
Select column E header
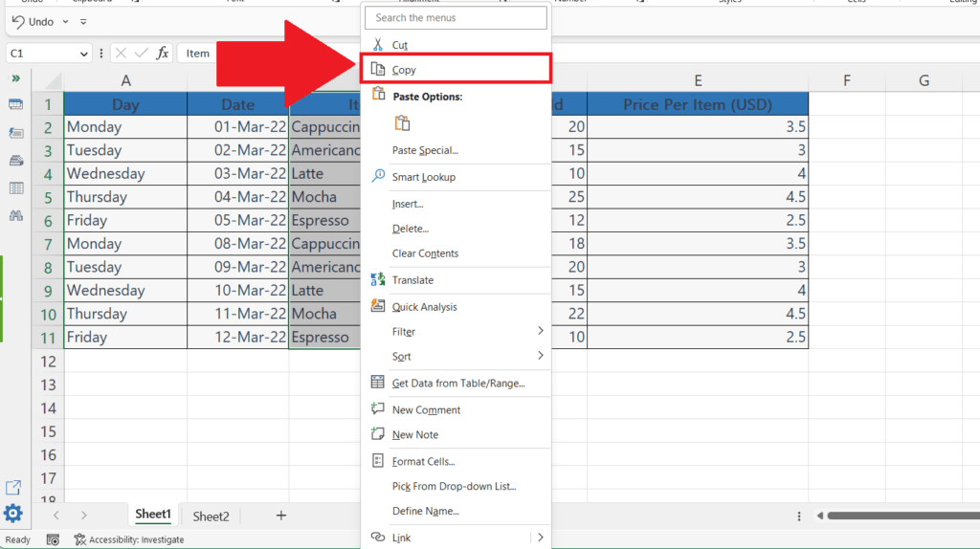[698, 80]
